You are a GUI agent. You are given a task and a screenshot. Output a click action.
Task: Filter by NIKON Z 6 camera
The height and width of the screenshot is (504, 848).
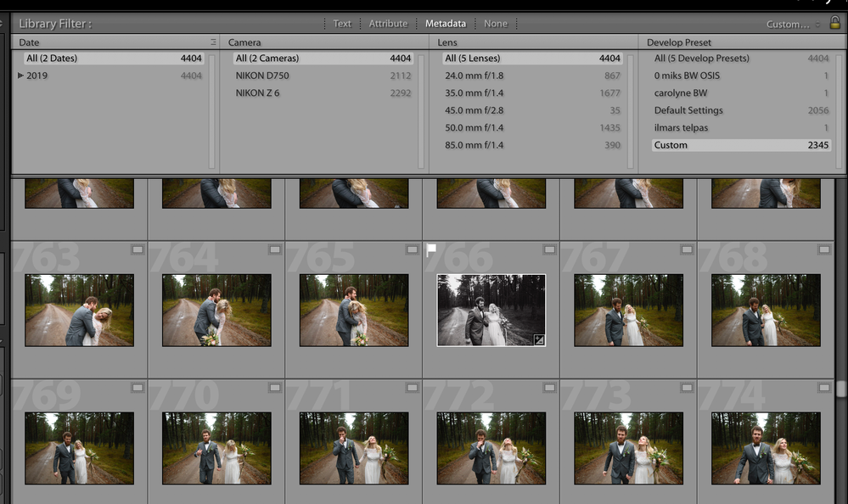click(x=323, y=93)
